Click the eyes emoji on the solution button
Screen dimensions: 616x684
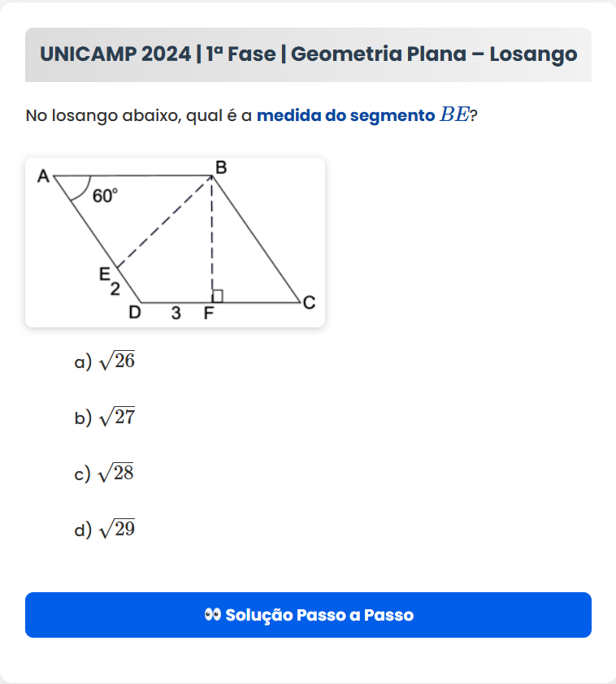tap(213, 615)
